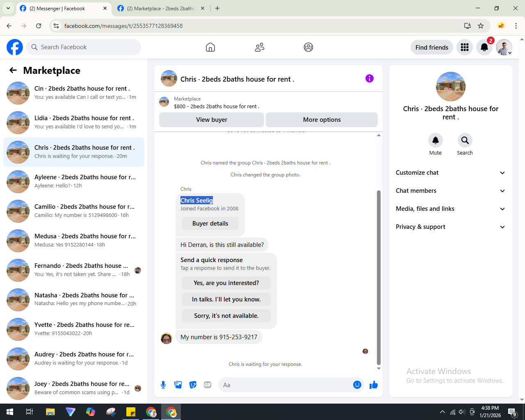The image size is (525, 420).
Task: Open Buyer details
Action: click(210, 224)
